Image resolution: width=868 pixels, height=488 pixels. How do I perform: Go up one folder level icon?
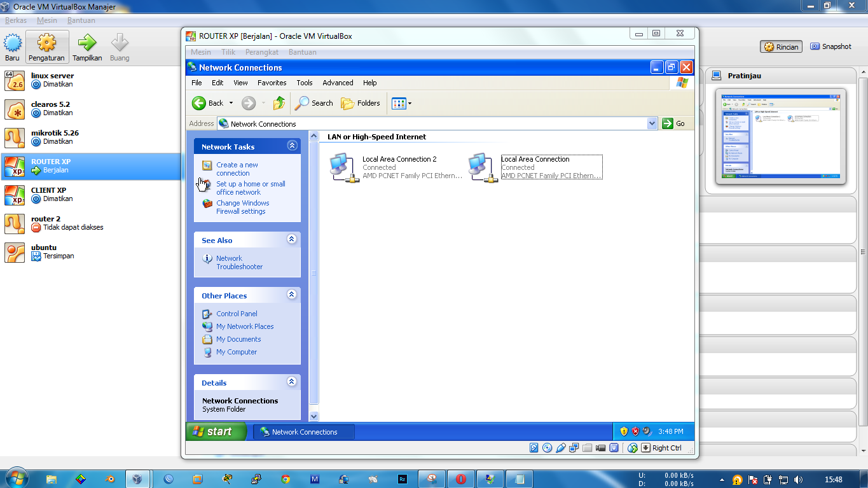pos(279,103)
